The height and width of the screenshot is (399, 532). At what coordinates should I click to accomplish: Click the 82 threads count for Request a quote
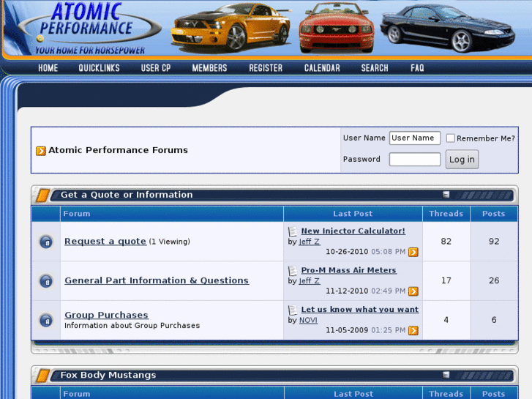click(x=446, y=242)
